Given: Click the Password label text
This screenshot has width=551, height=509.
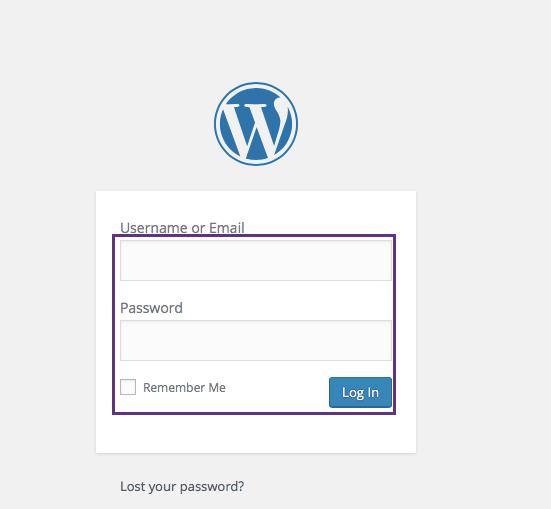Looking at the screenshot, I should point(151,308).
